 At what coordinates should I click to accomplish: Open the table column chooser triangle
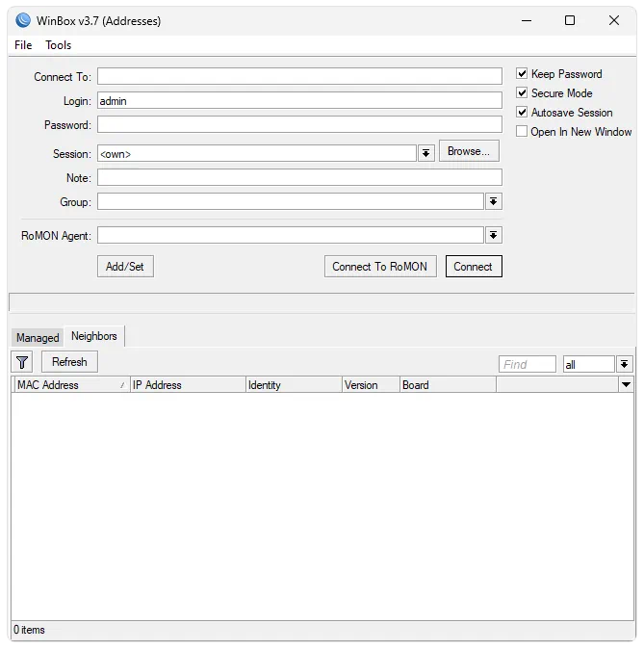click(626, 384)
